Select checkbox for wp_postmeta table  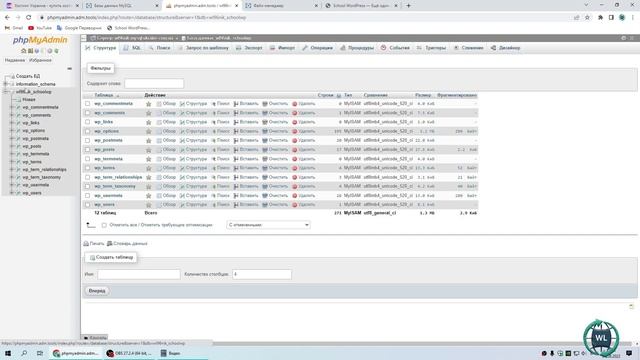(87, 140)
